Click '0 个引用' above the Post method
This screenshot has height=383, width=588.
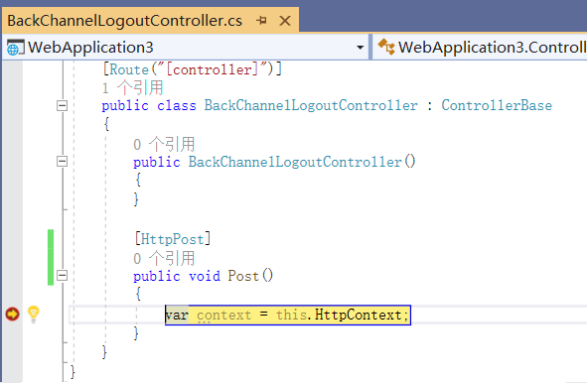point(164,259)
